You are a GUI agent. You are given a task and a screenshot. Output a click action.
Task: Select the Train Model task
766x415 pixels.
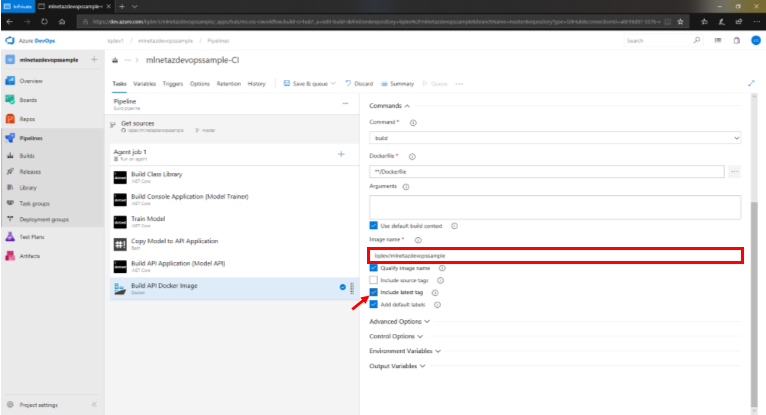click(150, 217)
